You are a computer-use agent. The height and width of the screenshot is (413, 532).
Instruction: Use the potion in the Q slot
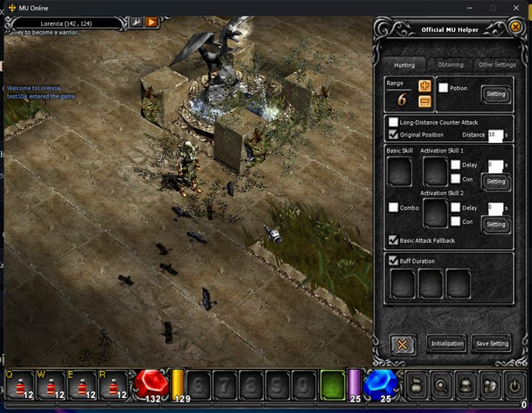click(20, 385)
